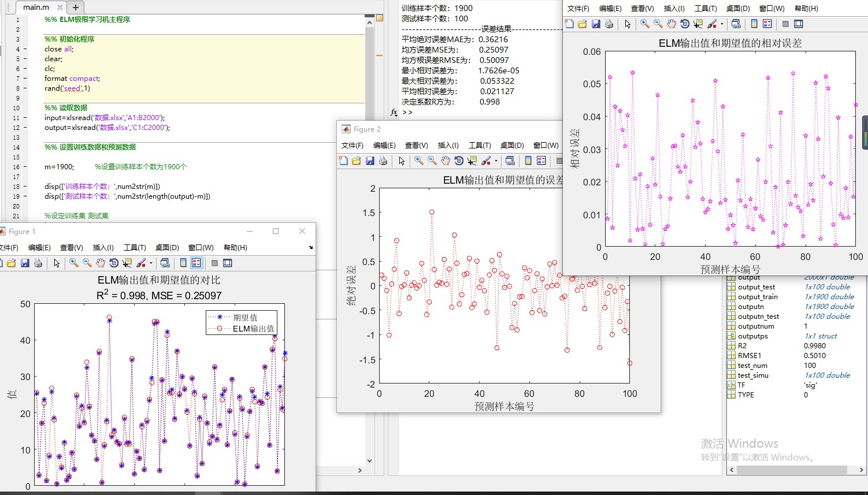Select R2 variable in workspace
The width and height of the screenshot is (868, 495).
point(742,346)
